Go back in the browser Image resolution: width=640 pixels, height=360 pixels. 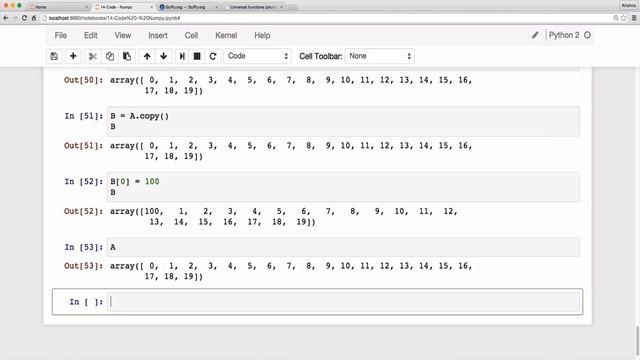point(6,18)
